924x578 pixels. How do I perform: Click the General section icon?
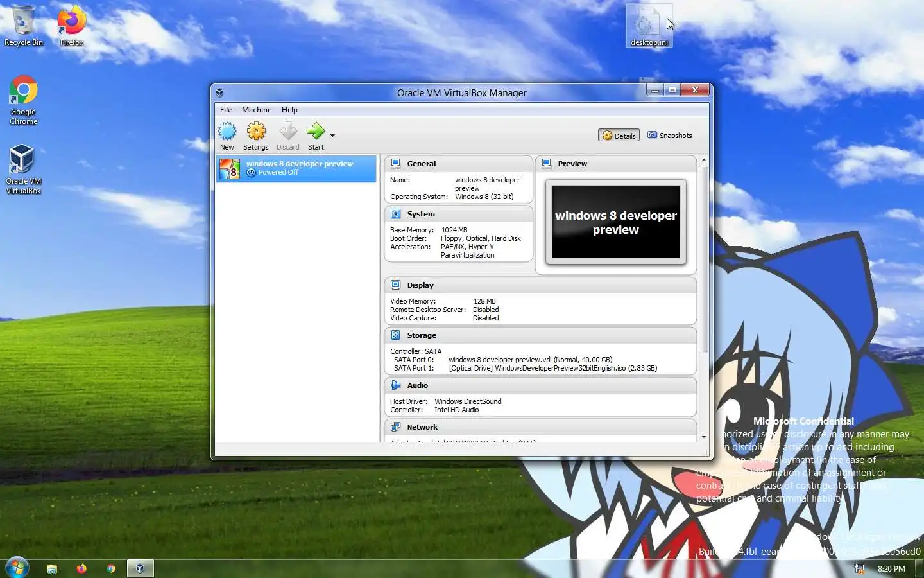click(x=396, y=164)
